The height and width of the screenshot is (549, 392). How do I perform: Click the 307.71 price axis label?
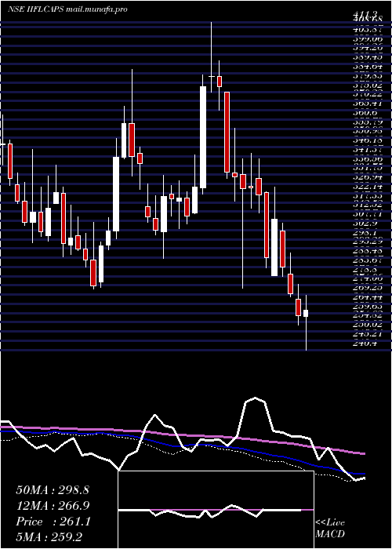point(368,213)
